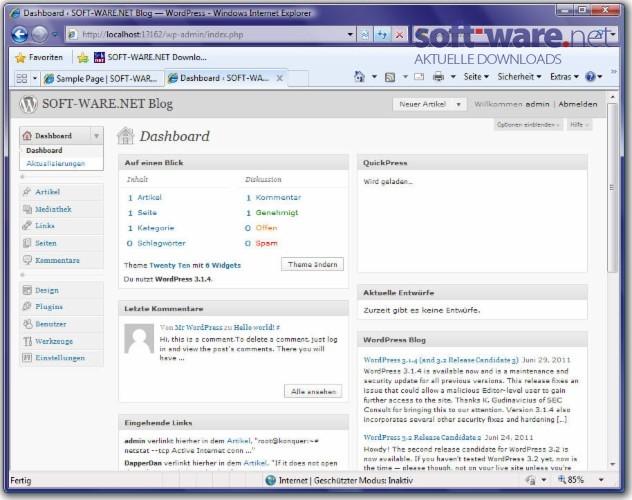The width and height of the screenshot is (632, 500).
Task: Click the Plugins plug icon in sidebar
Action: [x=27, y=307]
